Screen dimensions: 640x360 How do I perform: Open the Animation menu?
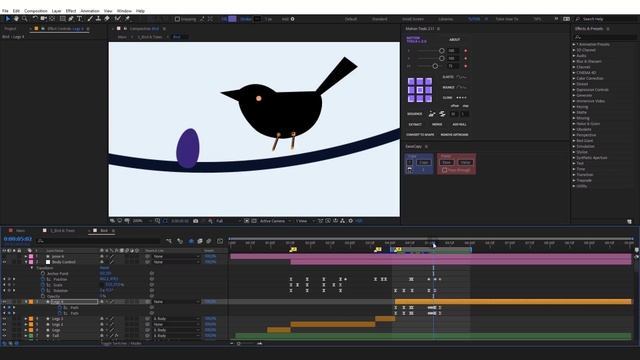[x=90, y=11]
